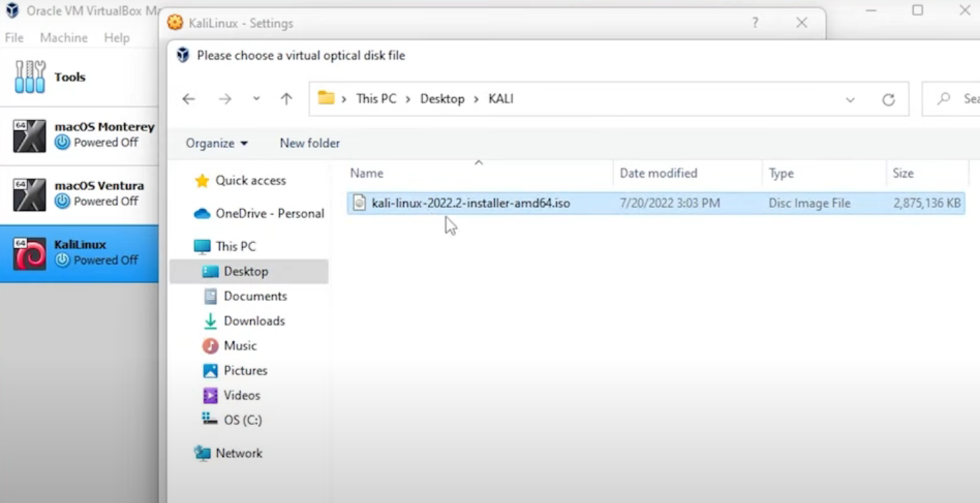Expand the address bar history dropdown
Screen dimensions: 980x503
(x=850, y=100)
